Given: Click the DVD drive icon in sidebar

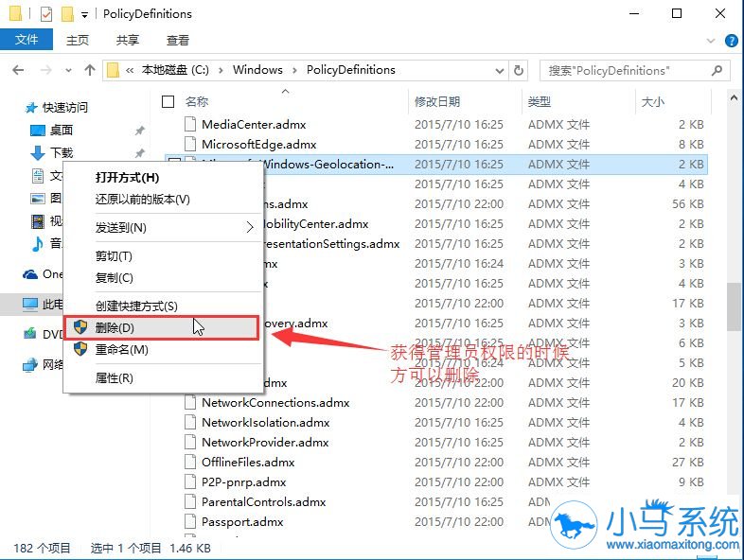Looking at the screenshot, I should click(x=30, y=334).
